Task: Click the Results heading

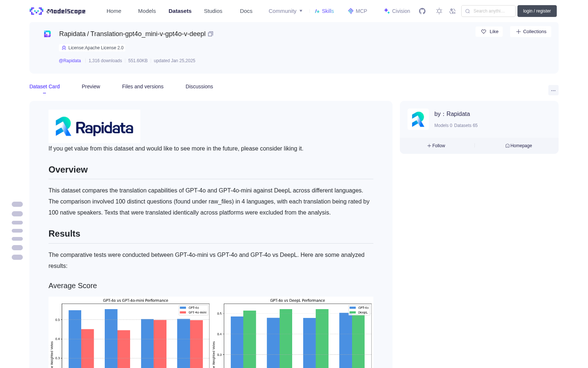Action: 64,234
